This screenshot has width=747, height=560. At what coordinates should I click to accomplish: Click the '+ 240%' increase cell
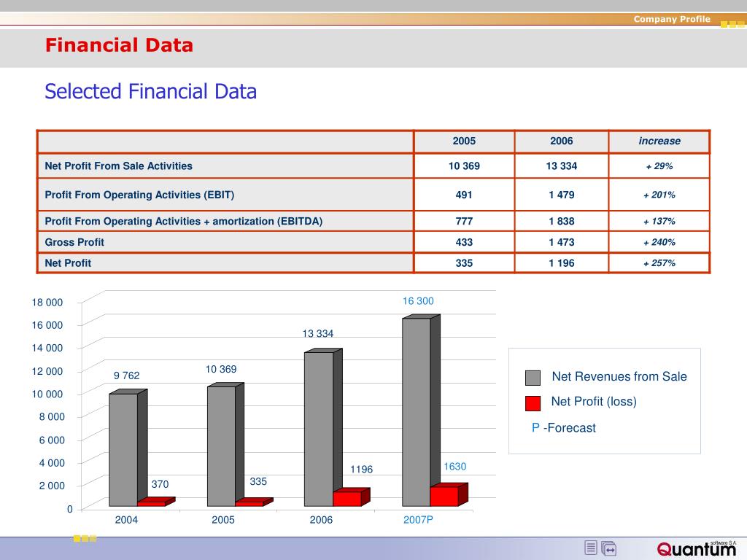point(659,242)
